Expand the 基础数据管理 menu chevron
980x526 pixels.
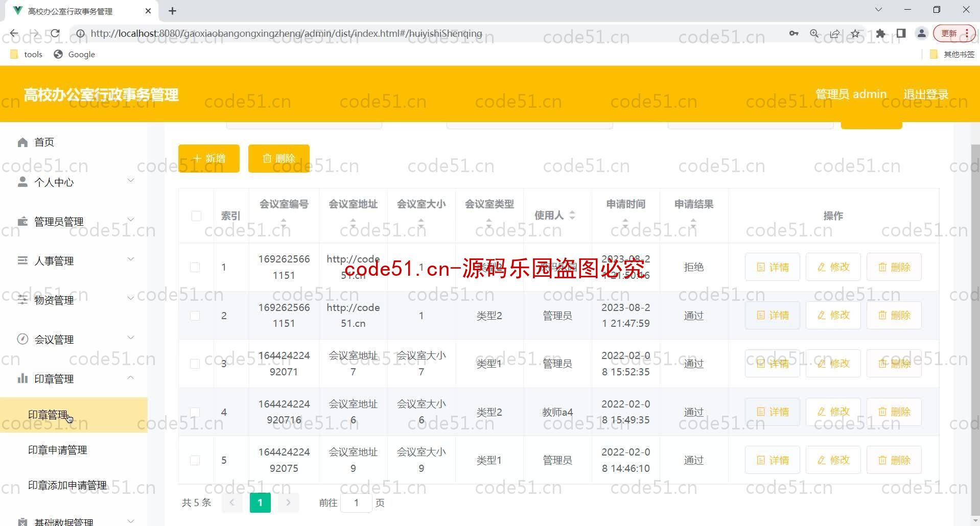pos(131,520)
